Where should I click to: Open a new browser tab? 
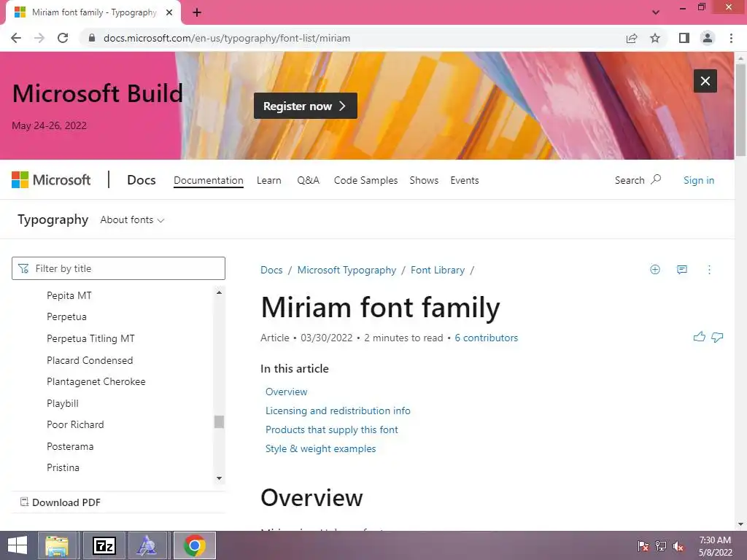(197, 12)
